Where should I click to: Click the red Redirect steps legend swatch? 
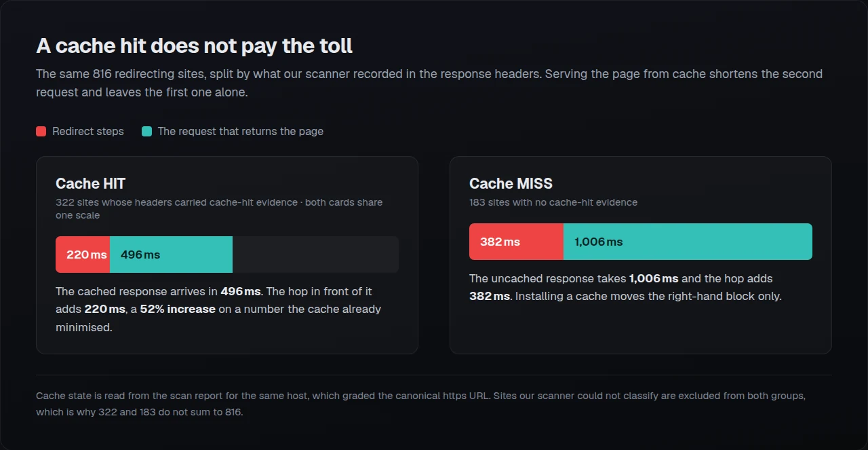click(41, 132)
